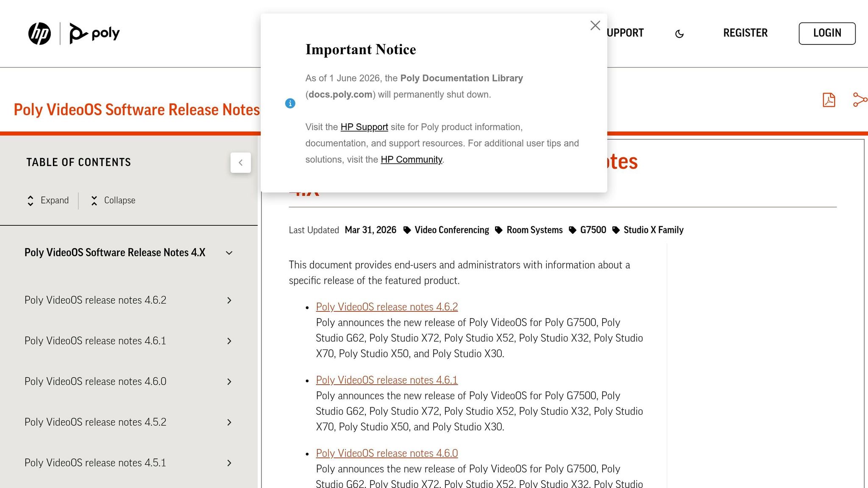Click the Studio X Family tag
Image resolution: width=868 pixels, height=488 pixels.
654,230
